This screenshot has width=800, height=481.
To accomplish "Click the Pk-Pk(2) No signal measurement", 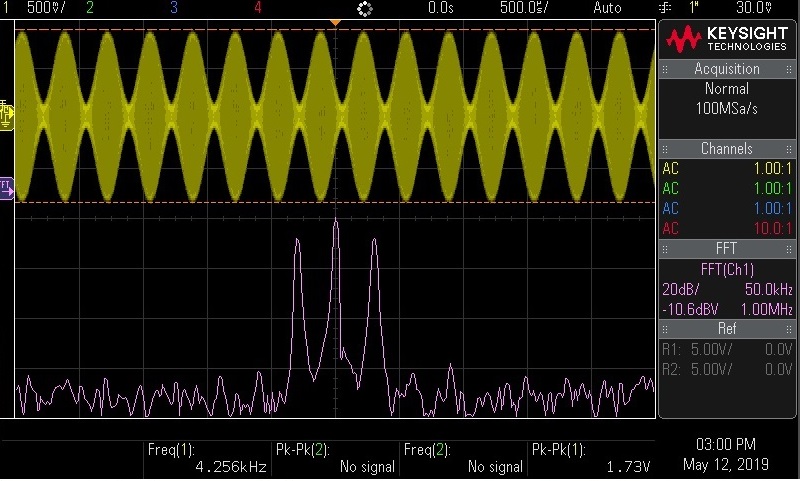I will [x=335, y=458].
